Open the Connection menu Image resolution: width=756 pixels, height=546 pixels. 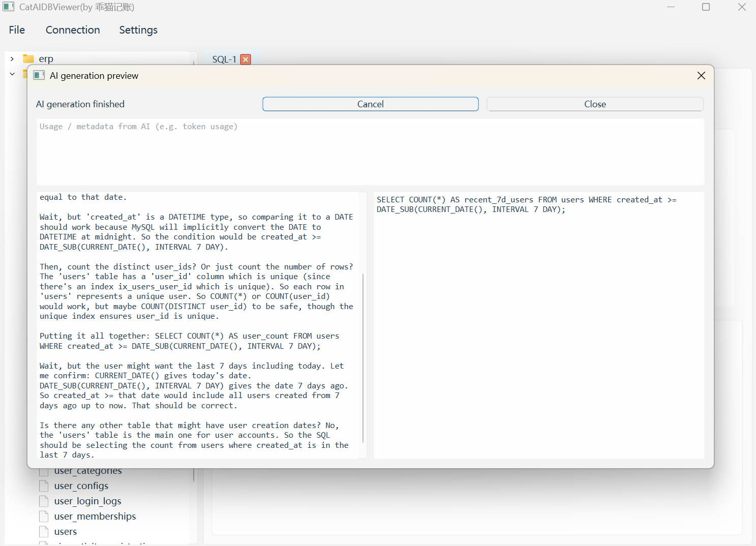pyautogui.click(x=73, y=30)
